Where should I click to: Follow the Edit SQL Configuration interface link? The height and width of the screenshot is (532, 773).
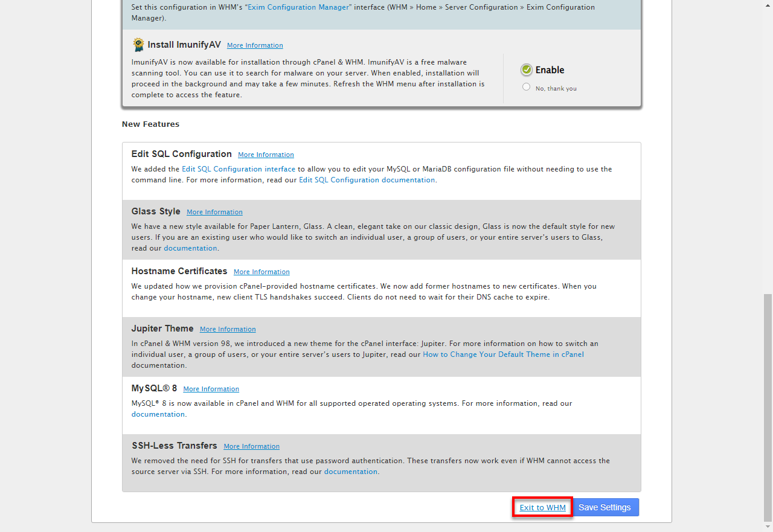click(239, 169)
